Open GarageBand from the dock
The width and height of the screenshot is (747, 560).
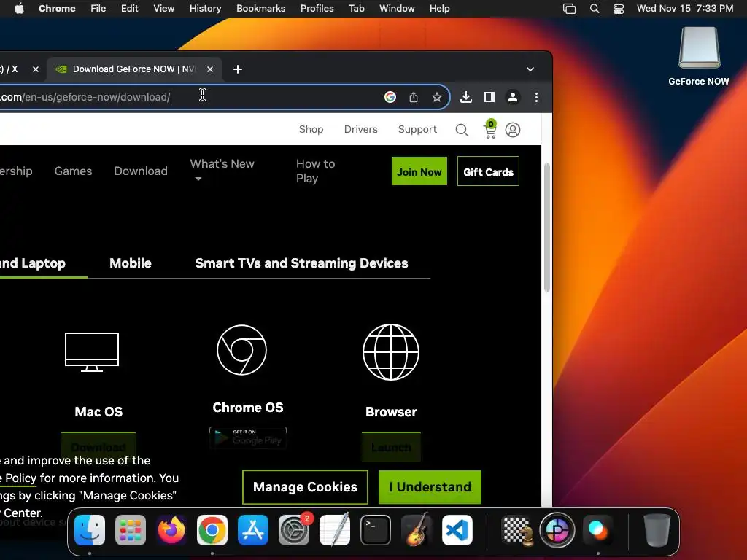tap(417, 530)
